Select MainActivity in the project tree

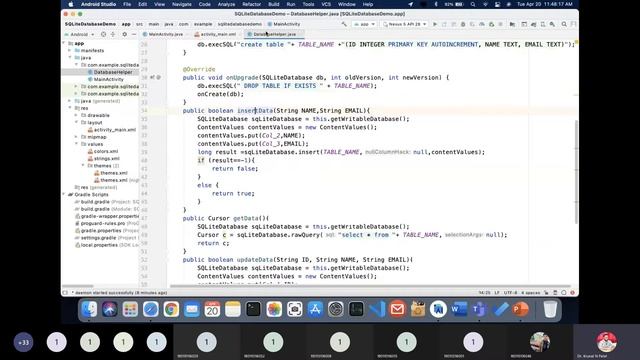(x=109, y=79)
